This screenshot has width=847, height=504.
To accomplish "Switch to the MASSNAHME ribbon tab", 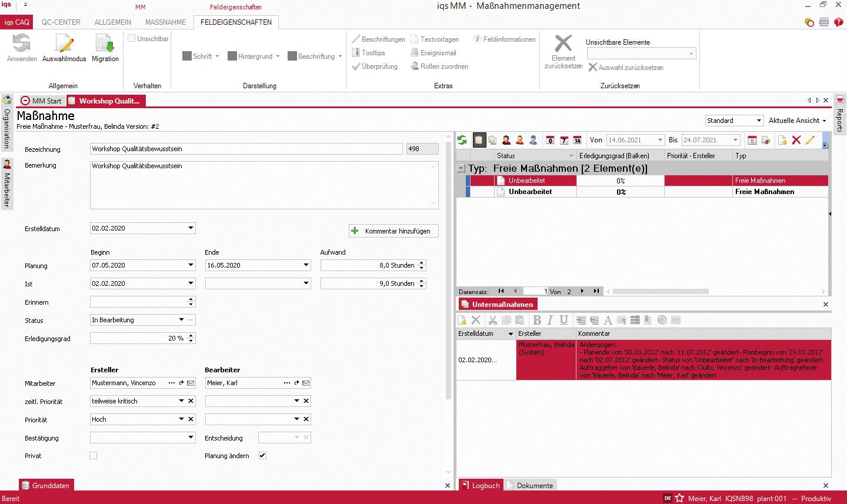I will 165,22.
